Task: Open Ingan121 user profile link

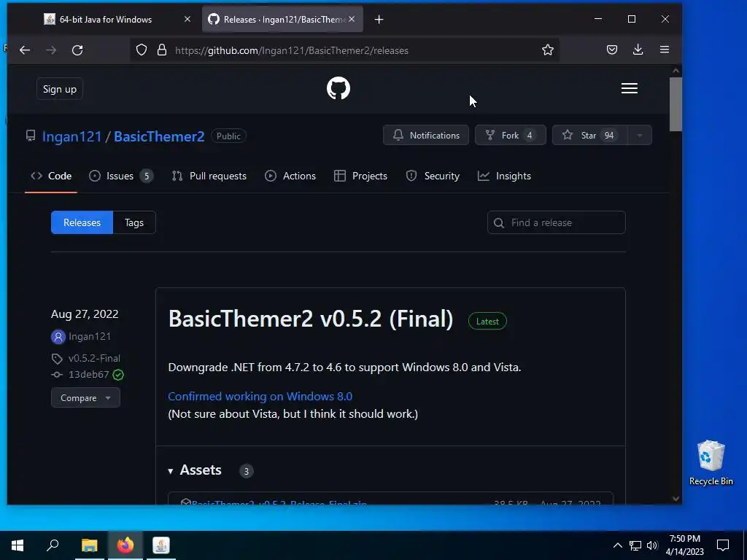Action: 72,136
